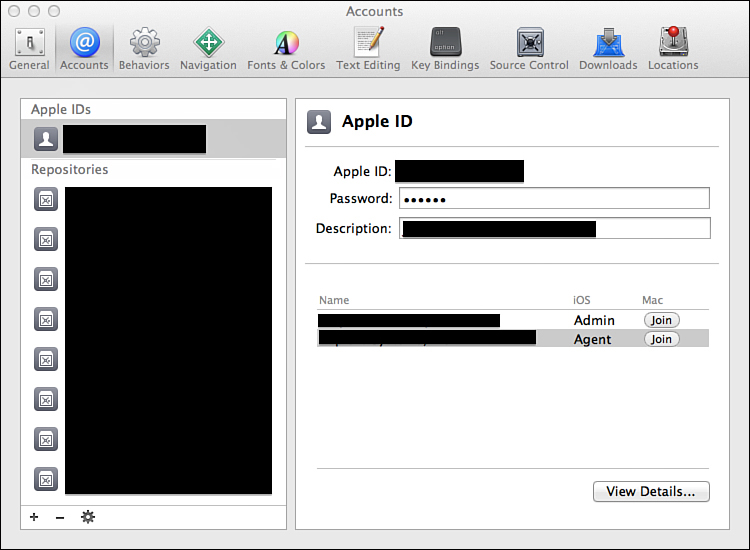Open the Key Bindings preferences
Image resolution: width=750 pixels, height=550 pixels.
point(445,49)
